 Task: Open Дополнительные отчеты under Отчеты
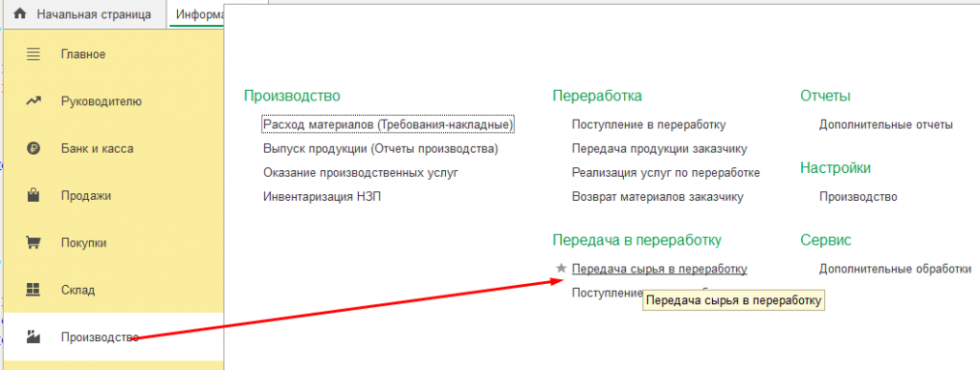[885, 125]
